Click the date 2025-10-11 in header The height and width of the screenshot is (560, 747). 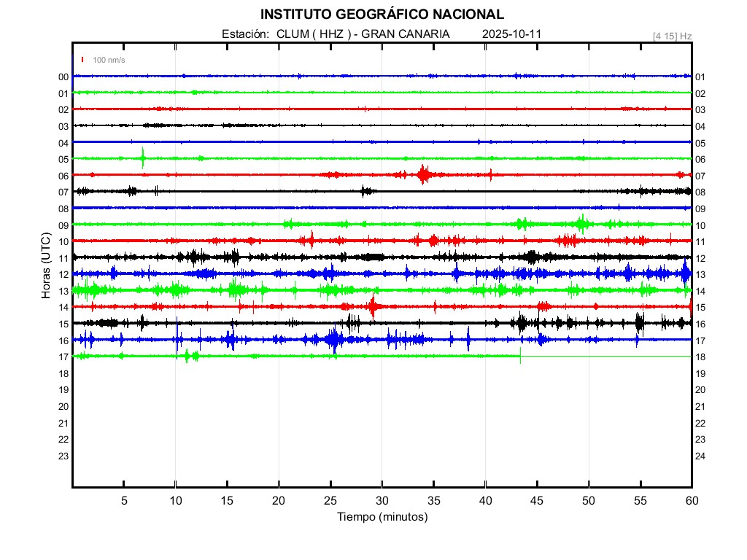[511, 34]
